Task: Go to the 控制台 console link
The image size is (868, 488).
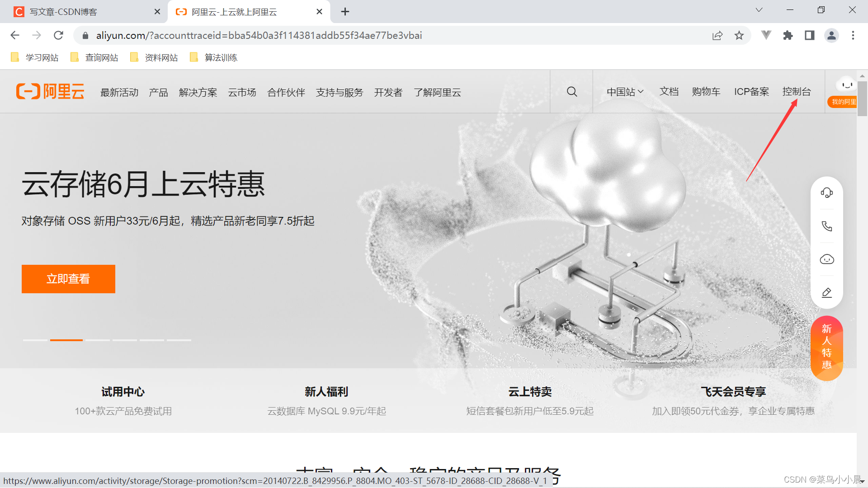Action: tap(796, 92)
